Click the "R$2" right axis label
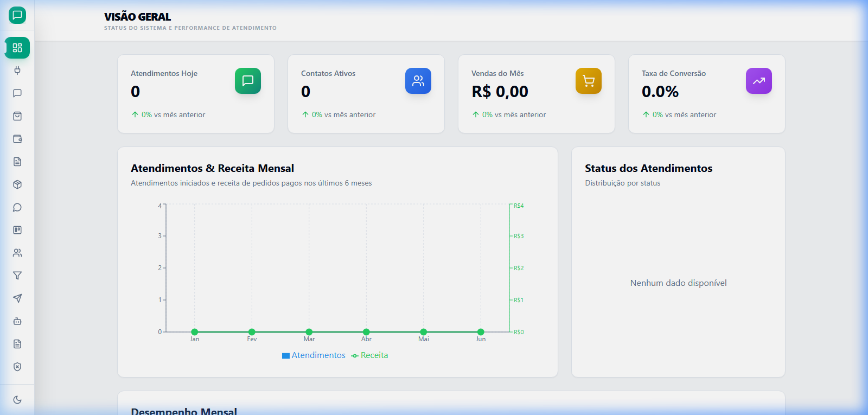This screenshot has width=868, height=415. tap(519, 268)
